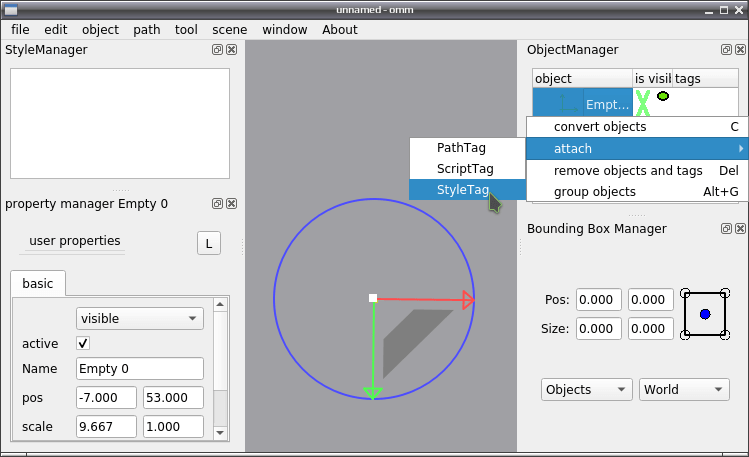Open the tool menu
The image size is (749, 457).
[186, 30]
